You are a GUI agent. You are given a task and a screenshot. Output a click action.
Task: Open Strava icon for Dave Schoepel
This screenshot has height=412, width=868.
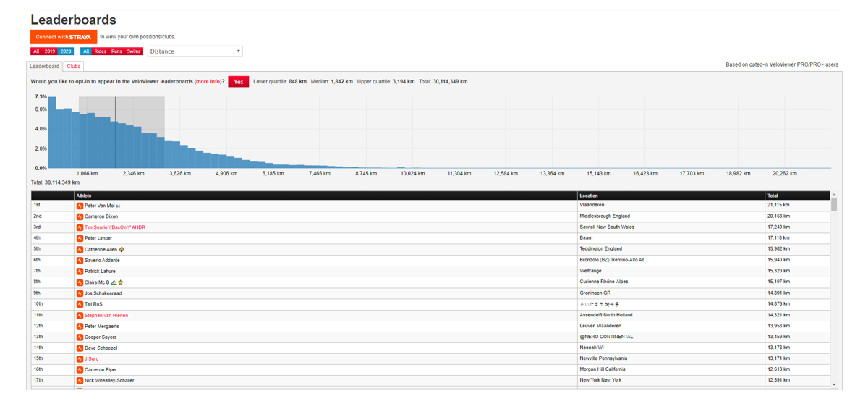click(x=80, y=348)
